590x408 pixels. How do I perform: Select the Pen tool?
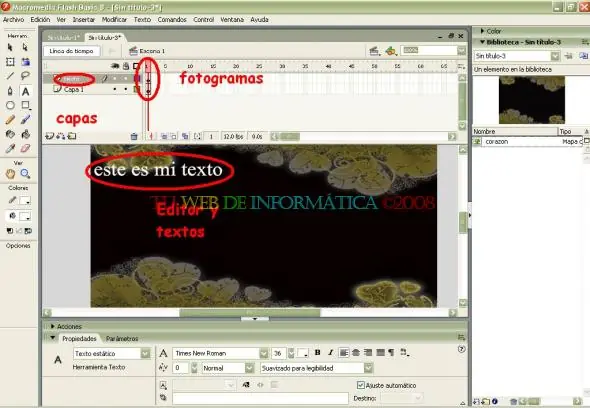(x=10, y=91)
